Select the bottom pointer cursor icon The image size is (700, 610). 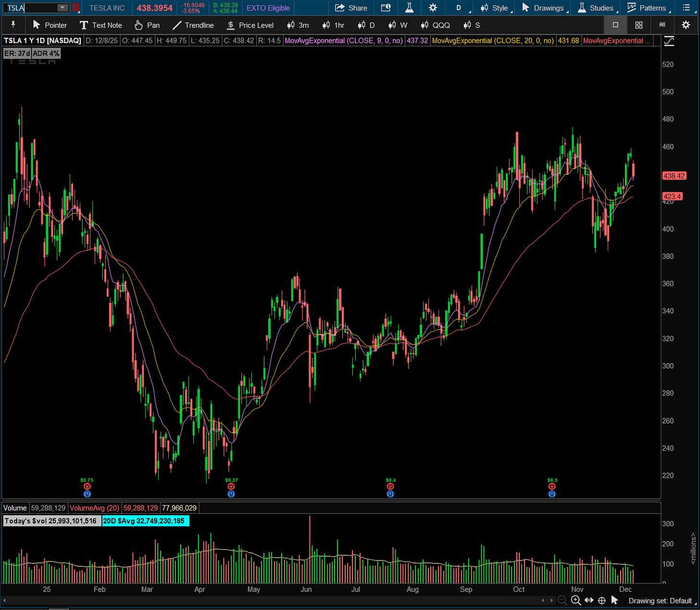coord(614,600)
